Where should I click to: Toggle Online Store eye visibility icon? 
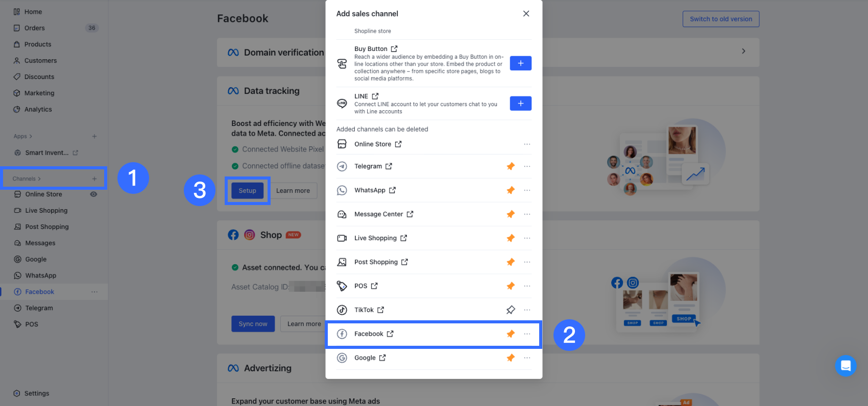(x=93, y=194)
